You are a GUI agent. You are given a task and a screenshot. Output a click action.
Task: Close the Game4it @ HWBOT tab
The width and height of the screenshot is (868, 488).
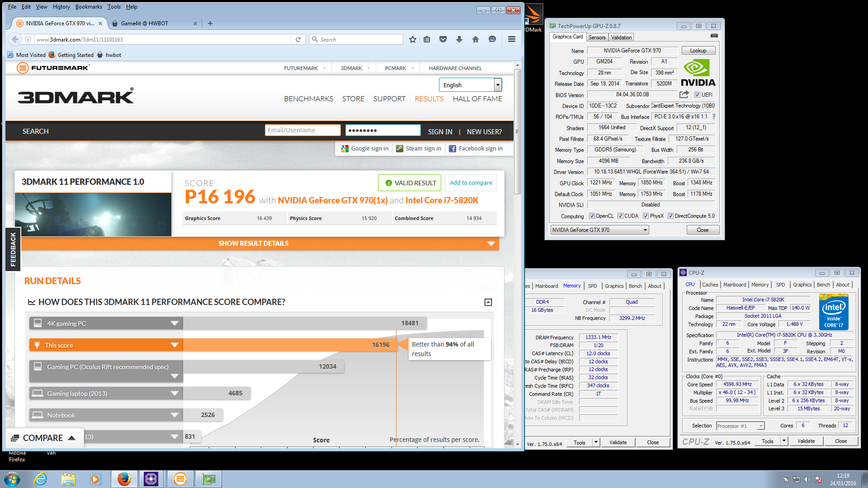point(195,23)
